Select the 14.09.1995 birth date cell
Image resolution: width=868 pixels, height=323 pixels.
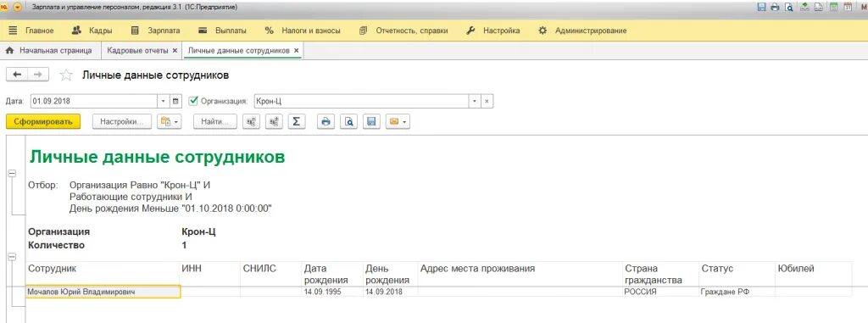pyautogui.click(x=332, y=292)
